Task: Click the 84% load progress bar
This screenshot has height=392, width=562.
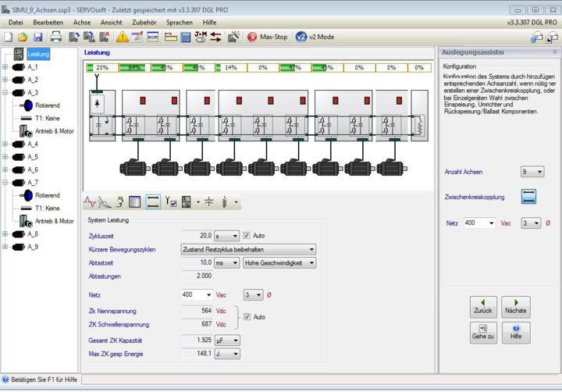Action: click(135, 67)
